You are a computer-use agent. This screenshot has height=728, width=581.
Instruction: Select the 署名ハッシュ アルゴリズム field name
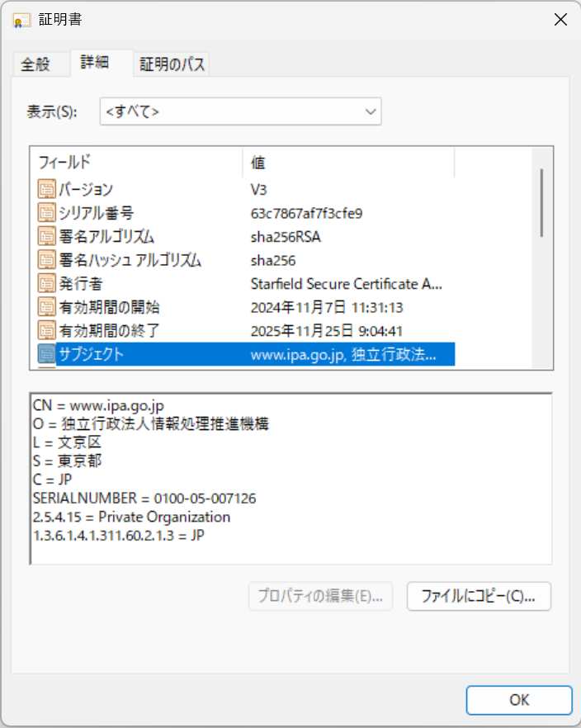(x=130, y=260)
